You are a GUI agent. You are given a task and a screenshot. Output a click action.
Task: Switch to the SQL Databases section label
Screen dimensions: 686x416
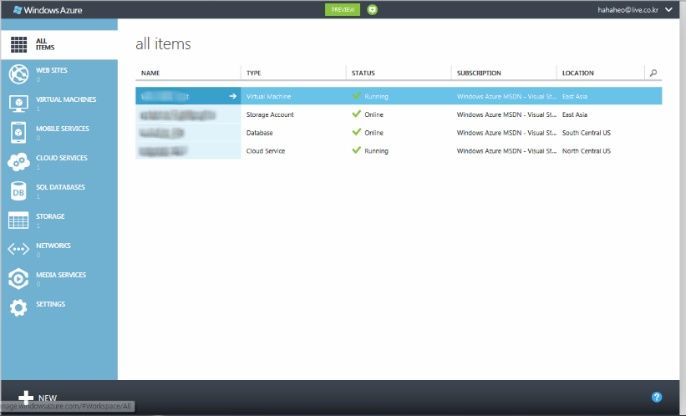pos(60,187)
